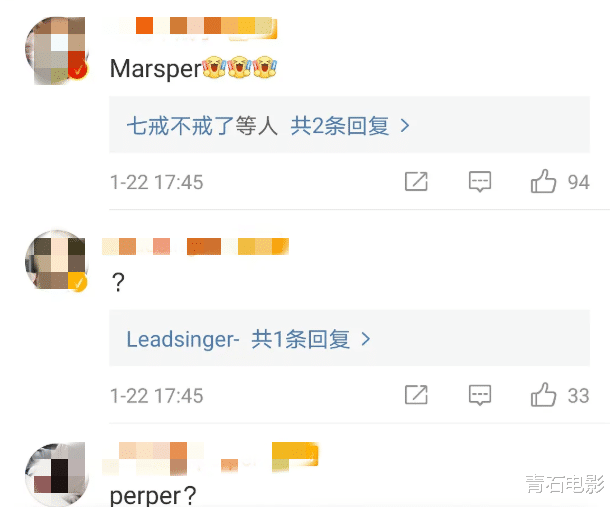
Task: Like the Marsper comment with 94 likes
Action: (x=543, y=182)
